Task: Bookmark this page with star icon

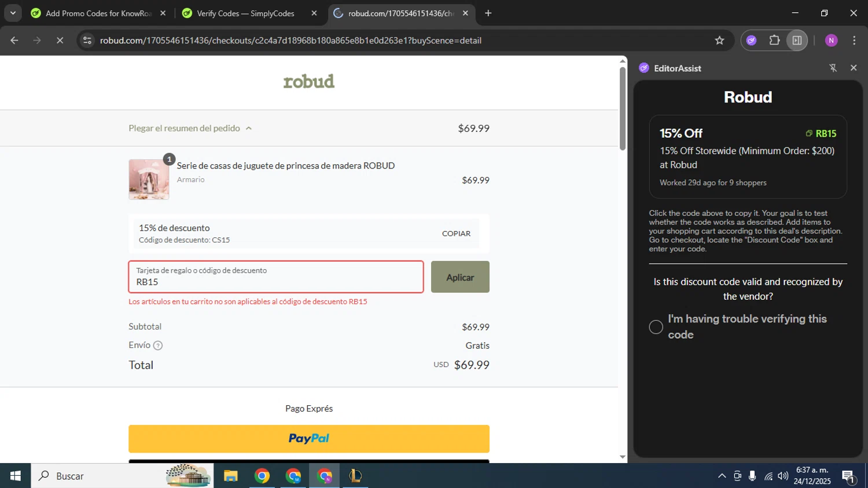Action: point(719,41)
